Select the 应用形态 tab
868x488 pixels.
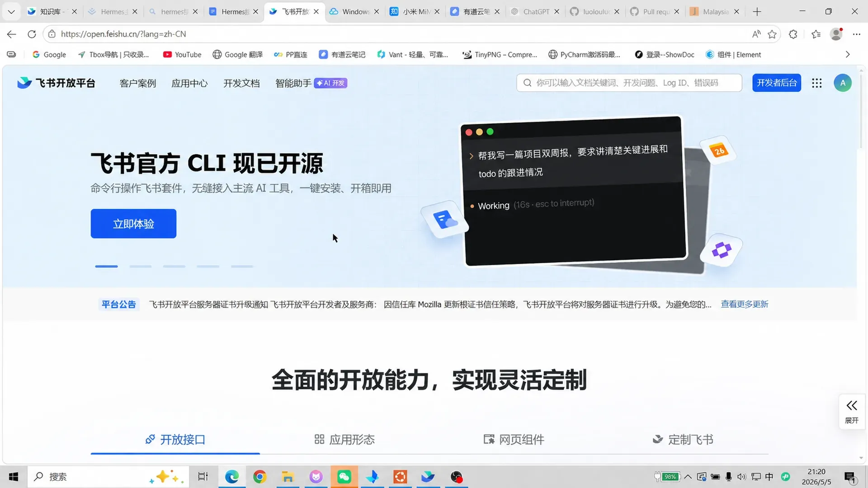[x=344, y=439]
